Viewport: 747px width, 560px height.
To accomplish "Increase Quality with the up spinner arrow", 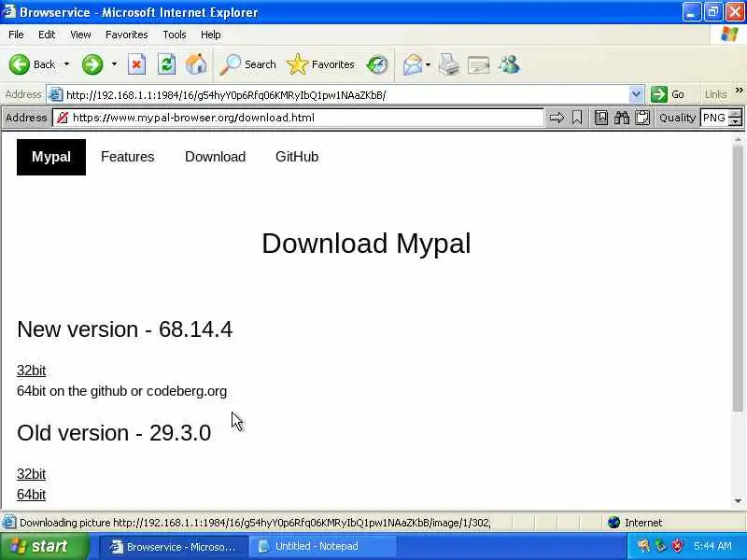I will point(736,114).
